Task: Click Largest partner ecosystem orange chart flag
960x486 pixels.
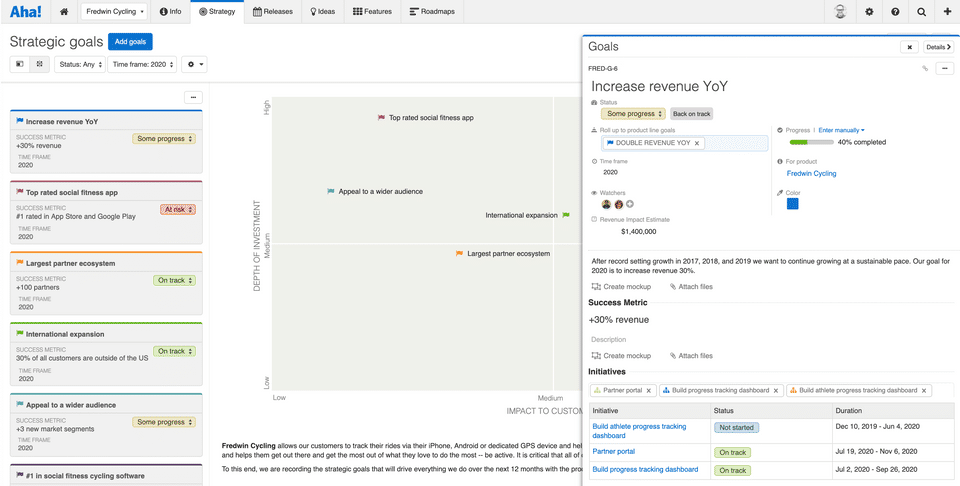Action: coord(459,253)
